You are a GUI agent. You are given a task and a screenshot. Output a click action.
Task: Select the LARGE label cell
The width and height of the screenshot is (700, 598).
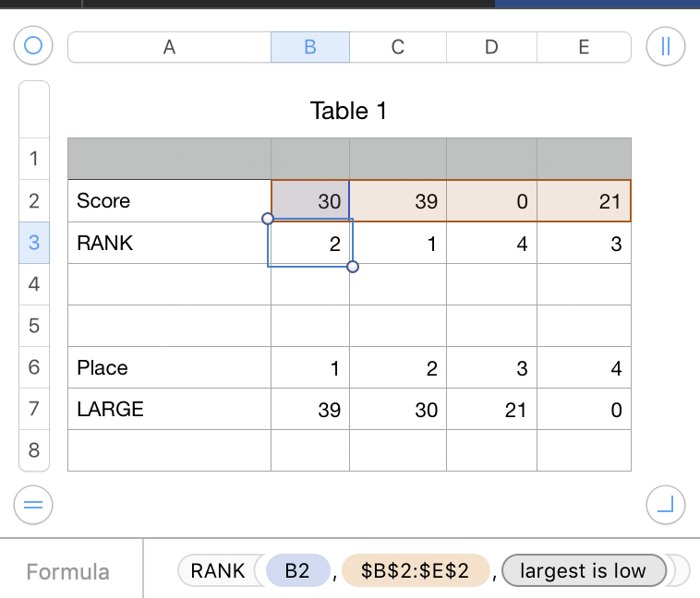169,409
